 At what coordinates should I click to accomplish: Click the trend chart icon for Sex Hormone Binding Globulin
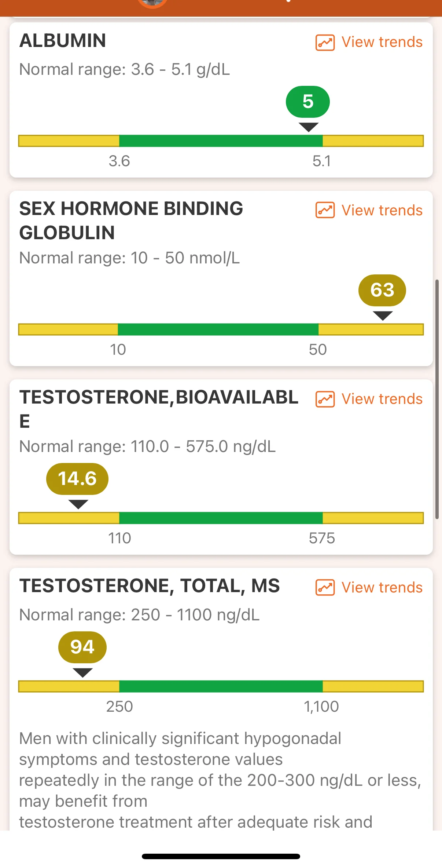(325, 211)
